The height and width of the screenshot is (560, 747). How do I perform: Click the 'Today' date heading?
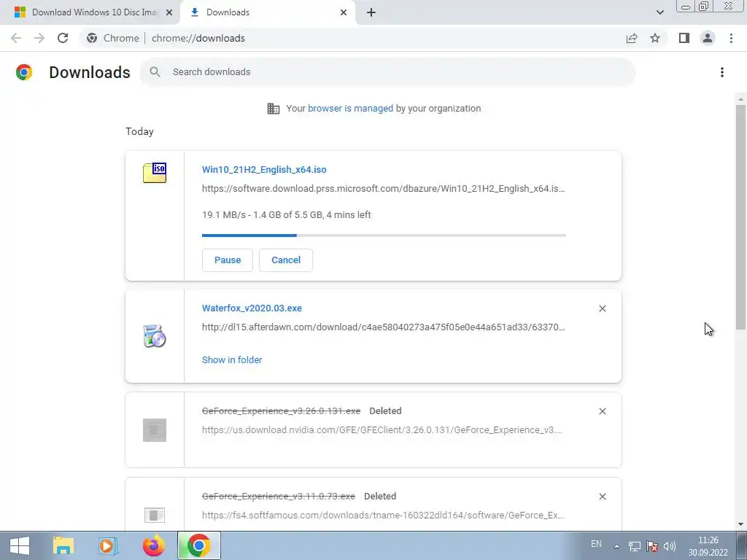coord(139,131)
